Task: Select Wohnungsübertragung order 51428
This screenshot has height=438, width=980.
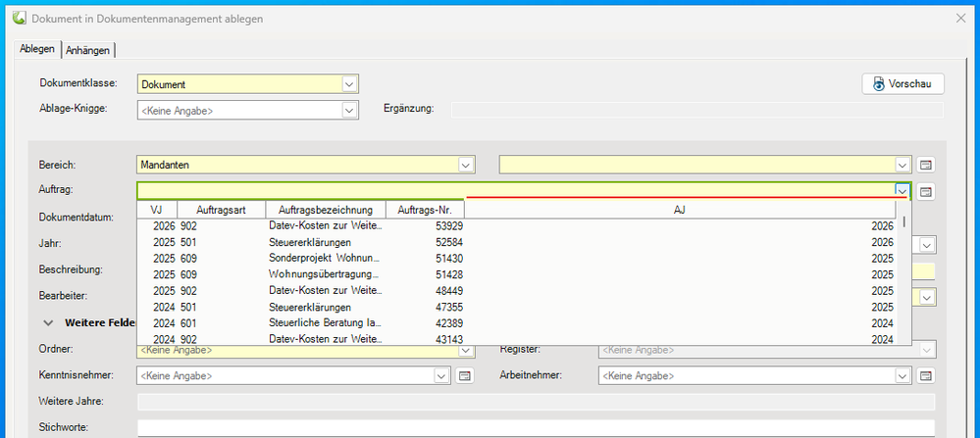Action: point(517,274)
